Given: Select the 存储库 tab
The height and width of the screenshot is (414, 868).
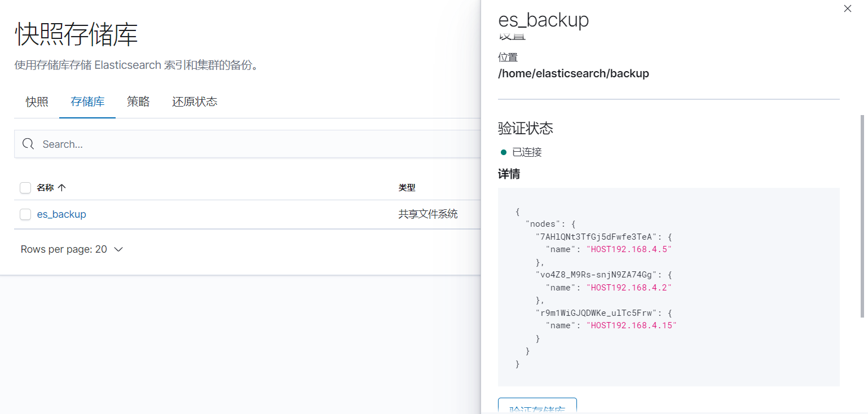Looking at the screenshot, I should click(x=87, y=102).
